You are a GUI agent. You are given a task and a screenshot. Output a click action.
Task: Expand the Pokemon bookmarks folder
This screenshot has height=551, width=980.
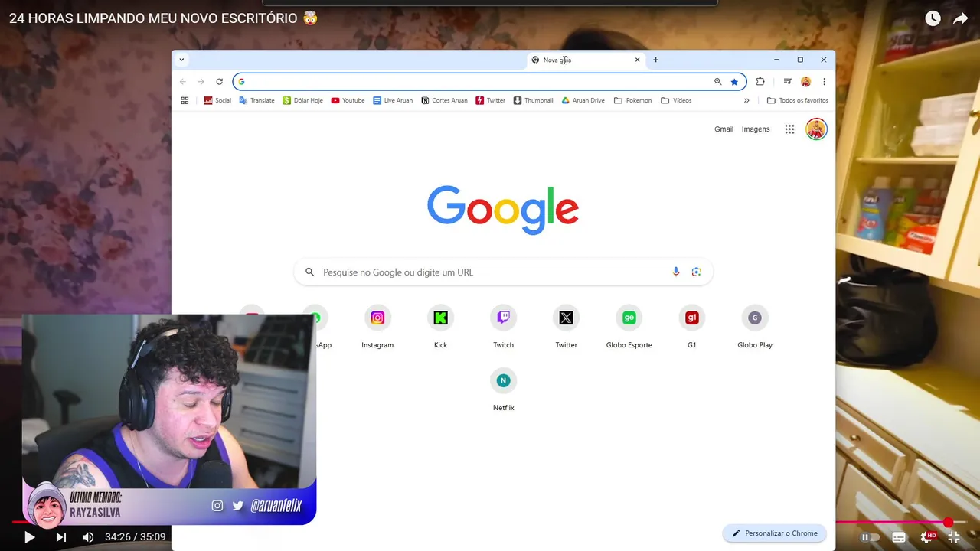click(x=632, y=100)
